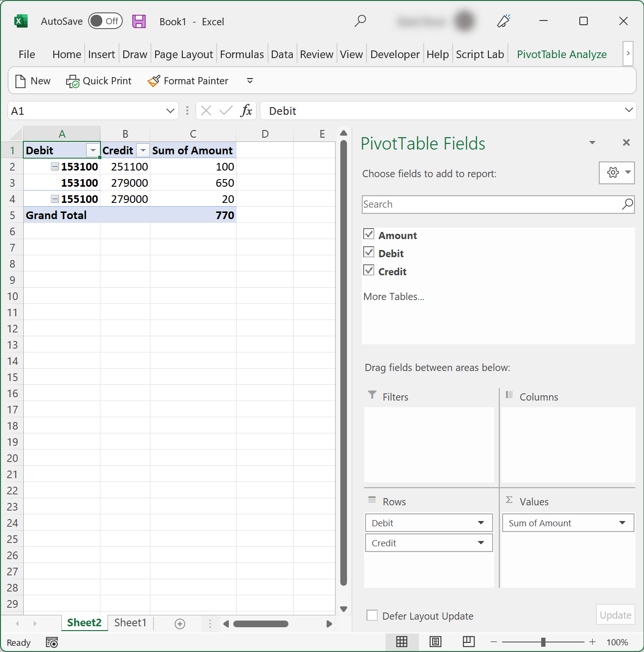Open the Script Lab tab
This screenshot has height=652, width=644.
pyautogui.click(x=480, y=54)
